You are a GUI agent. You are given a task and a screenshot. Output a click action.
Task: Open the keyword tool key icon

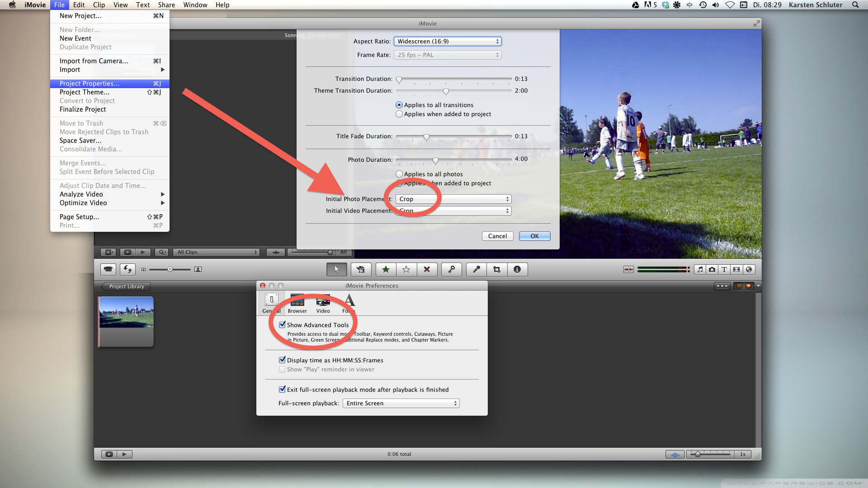coord(451,269)
